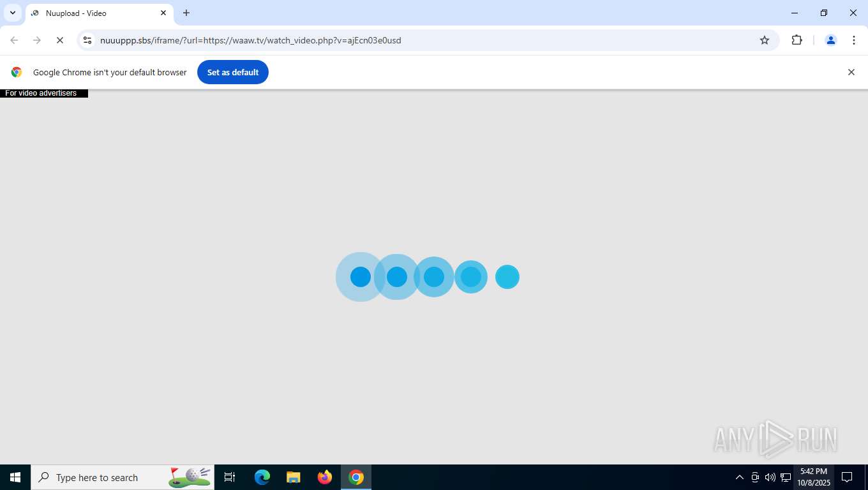Viewport: 868px width, 490px height.
Task: View site information icon in address bar
Action: click(x=87, y=40)
